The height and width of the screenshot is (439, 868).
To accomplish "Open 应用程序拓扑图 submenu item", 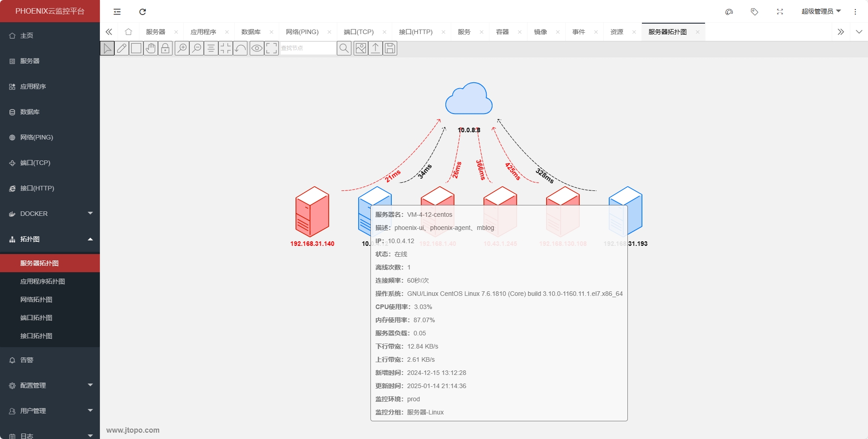I will coord(50,281).
